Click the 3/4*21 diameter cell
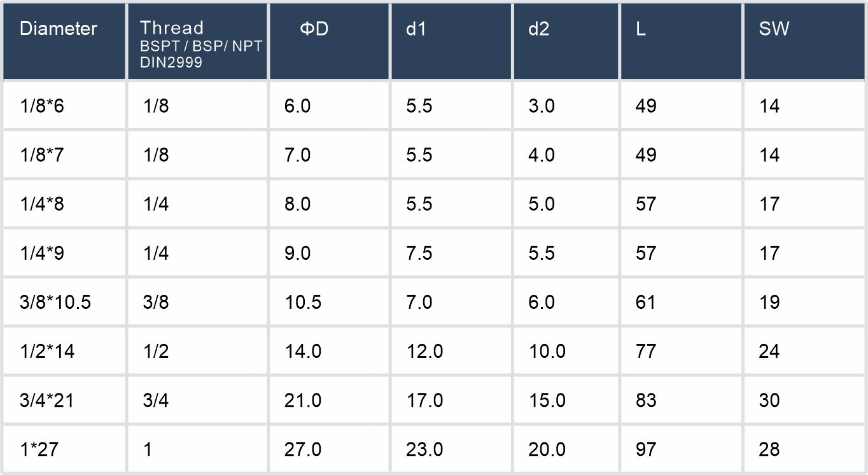 [x=47, y=401]
